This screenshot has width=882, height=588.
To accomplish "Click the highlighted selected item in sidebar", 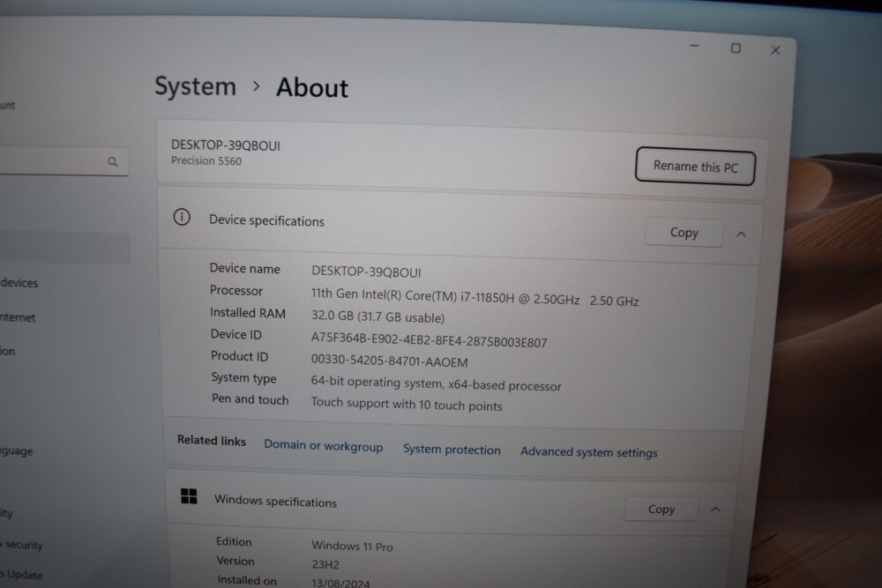I will [x=64, y=248].
